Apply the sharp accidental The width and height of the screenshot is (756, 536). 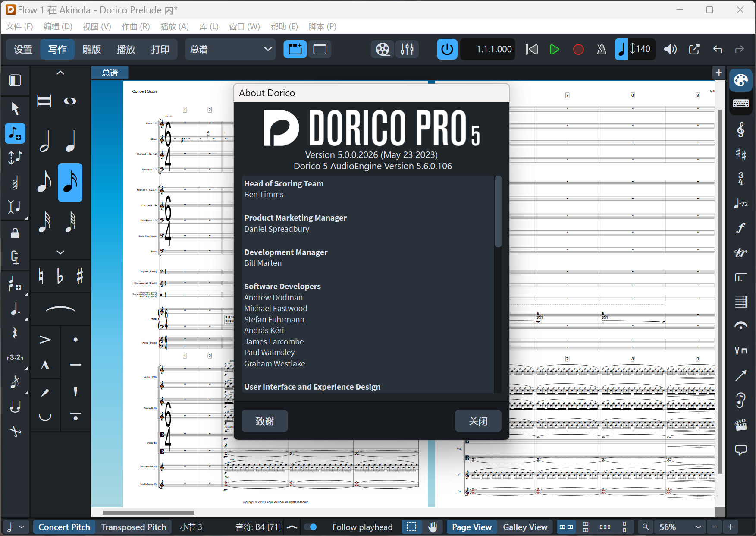pyautogui.click(x=80, y=276)
